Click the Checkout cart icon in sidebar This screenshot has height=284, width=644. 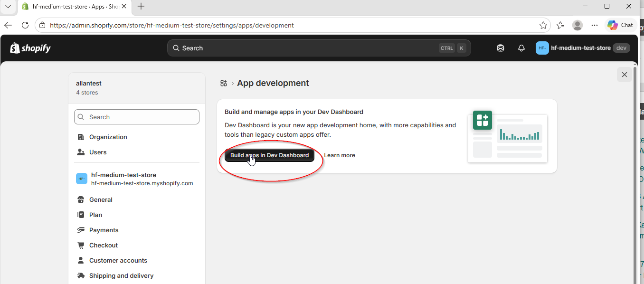coord(81,245)
